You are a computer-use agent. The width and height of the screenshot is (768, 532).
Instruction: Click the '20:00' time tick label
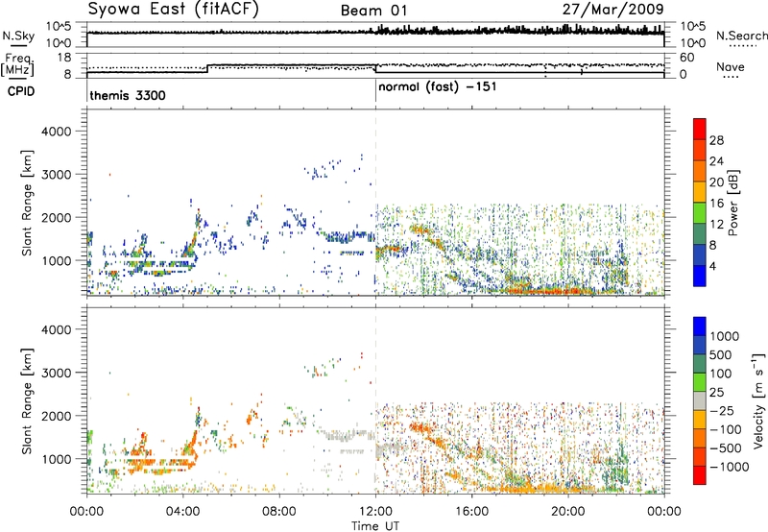(x=568, y=511)
